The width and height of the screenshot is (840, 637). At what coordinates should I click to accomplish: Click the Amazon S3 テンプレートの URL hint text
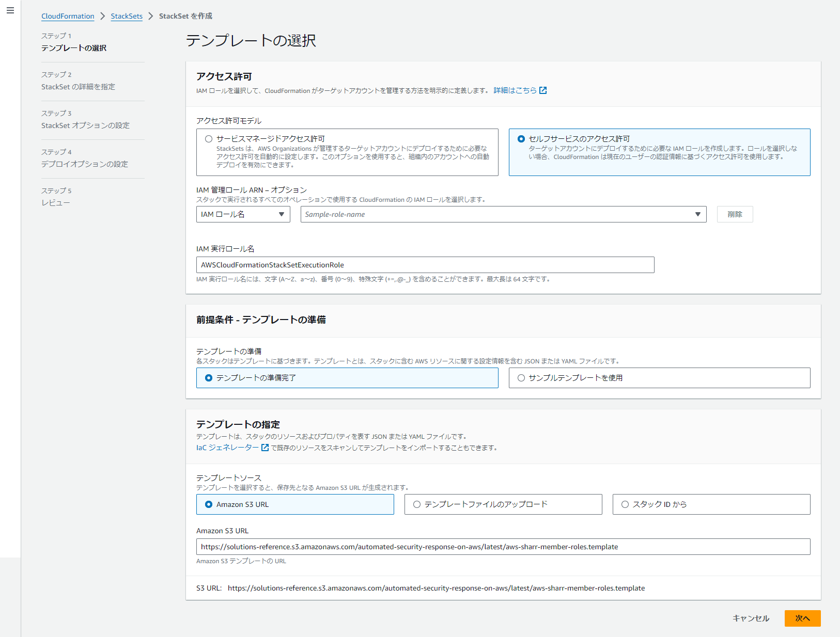click(241, 561)
